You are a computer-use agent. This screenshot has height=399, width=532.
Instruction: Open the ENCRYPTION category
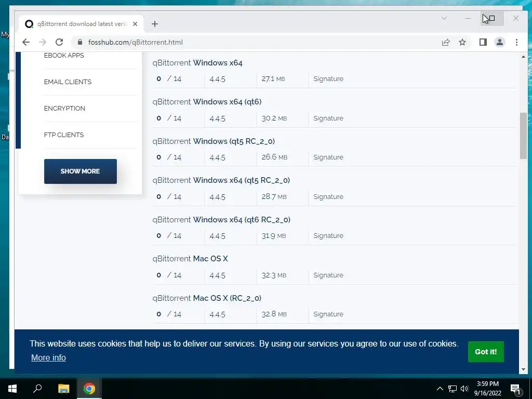64,108
